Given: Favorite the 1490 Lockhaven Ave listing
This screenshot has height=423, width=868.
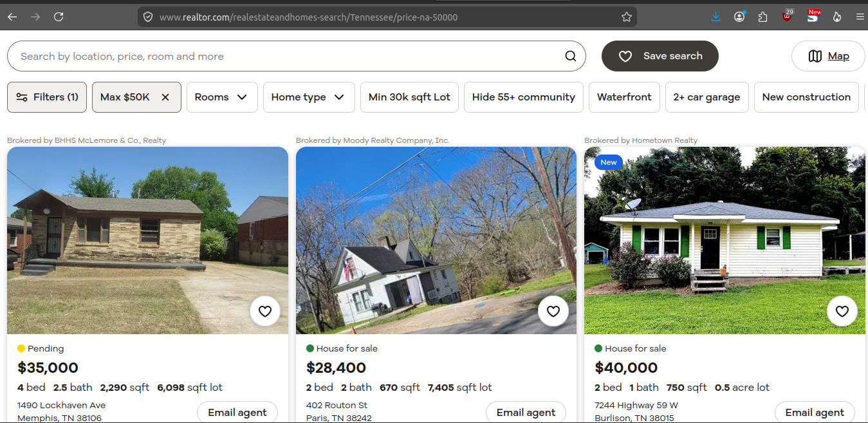Looking at the screenshot, I should [265, 312].
